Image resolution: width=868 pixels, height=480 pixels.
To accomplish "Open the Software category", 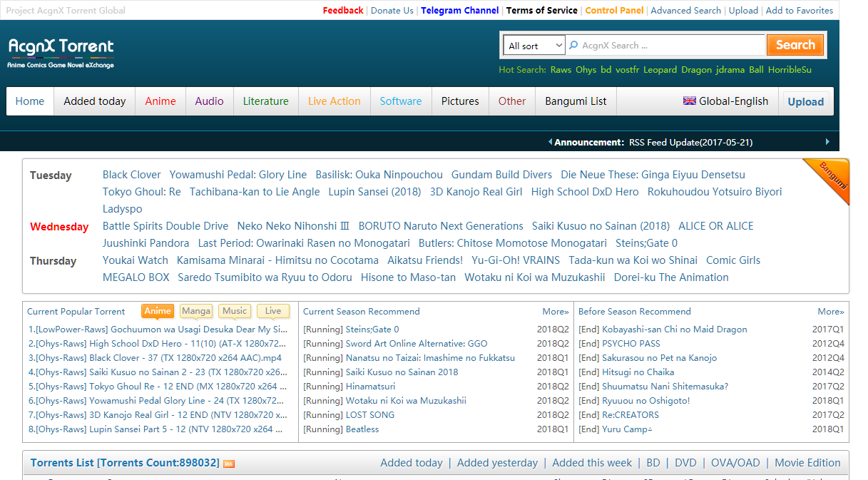I will coord(401,101).
